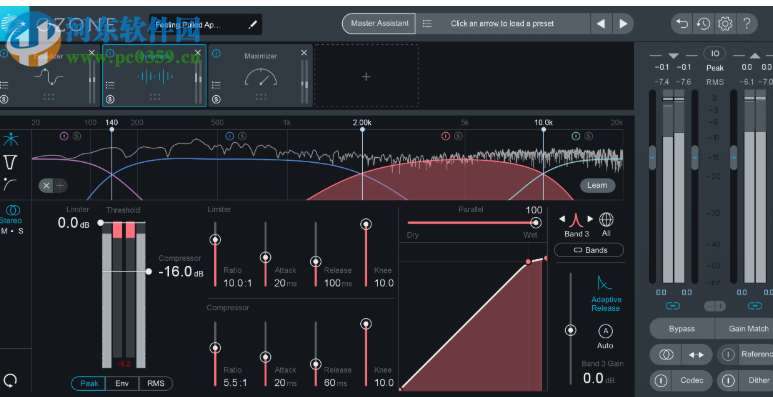Click the swap channels double-arrow icon
Viewport: 773px width, 397px height.
tap(696, 354)
